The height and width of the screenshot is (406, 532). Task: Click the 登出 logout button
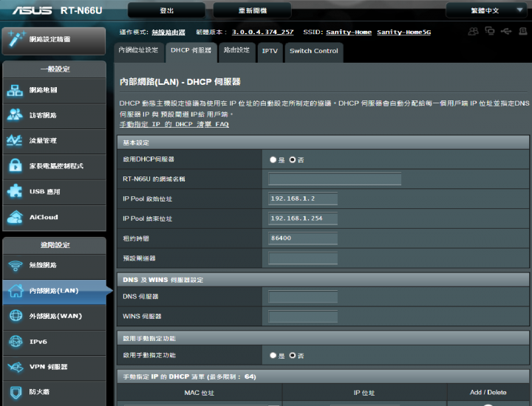(x=166, y=10)
